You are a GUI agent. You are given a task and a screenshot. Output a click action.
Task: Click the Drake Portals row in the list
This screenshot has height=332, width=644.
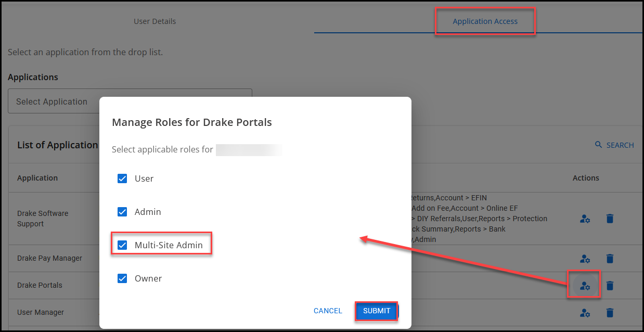click(38, 285)
